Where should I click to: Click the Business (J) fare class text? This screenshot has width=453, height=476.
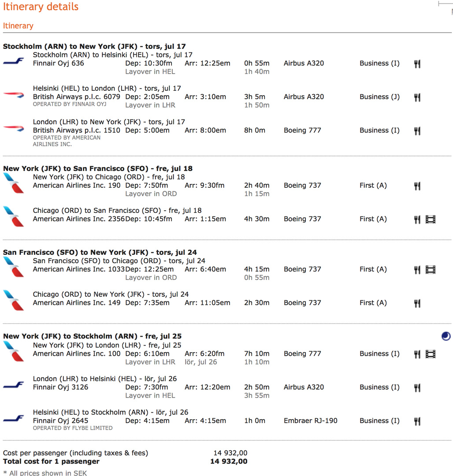(379, 97)
